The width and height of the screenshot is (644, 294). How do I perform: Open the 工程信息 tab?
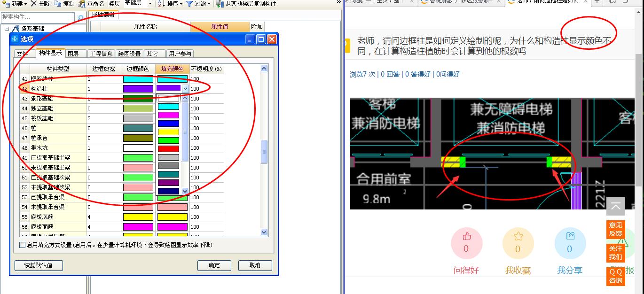[x=101, y=54]
